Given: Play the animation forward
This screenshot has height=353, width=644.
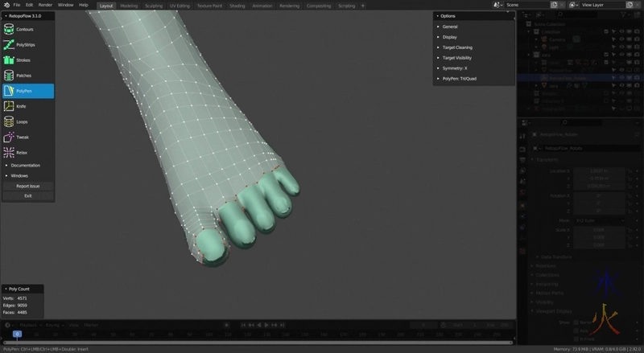Looking at the screenshot, I should point(266,325).
